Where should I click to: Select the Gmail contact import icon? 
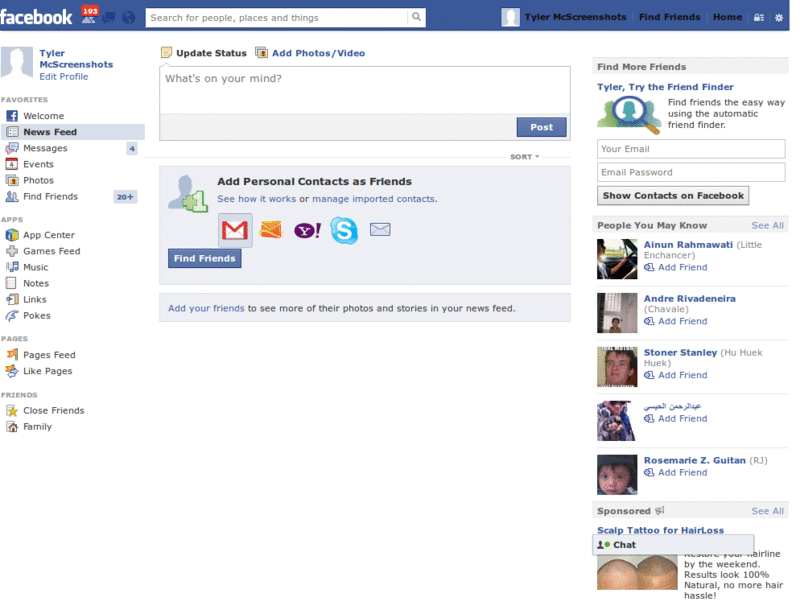pyautogui.click(x=235, y=230)
